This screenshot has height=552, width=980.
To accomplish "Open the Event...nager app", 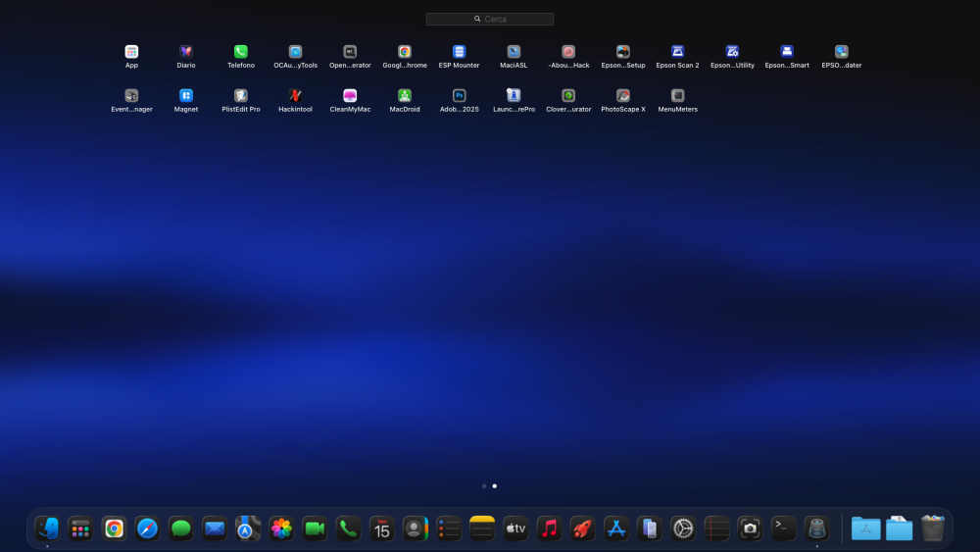I will click(131, 96).
